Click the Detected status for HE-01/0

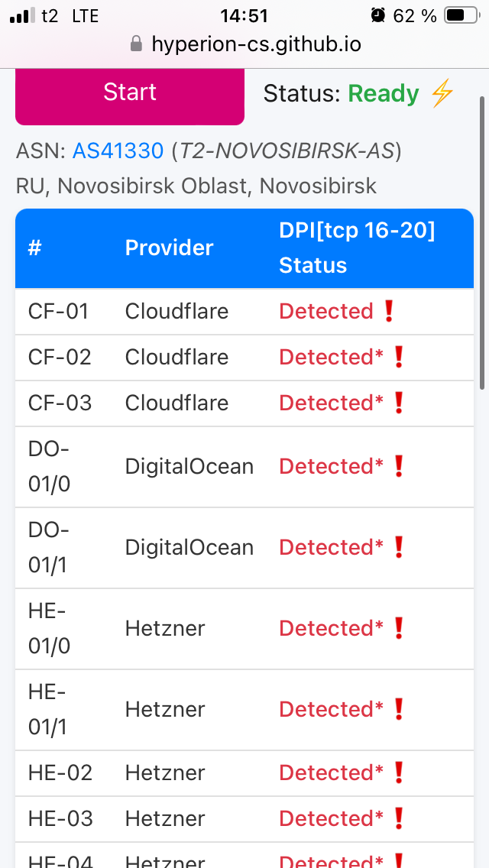click(x=331, y=628)
